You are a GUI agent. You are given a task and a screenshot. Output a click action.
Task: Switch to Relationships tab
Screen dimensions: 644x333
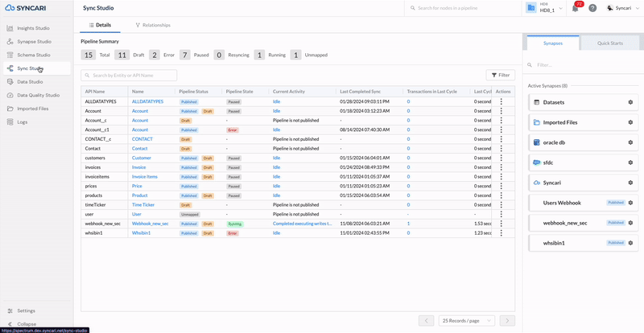153,25
